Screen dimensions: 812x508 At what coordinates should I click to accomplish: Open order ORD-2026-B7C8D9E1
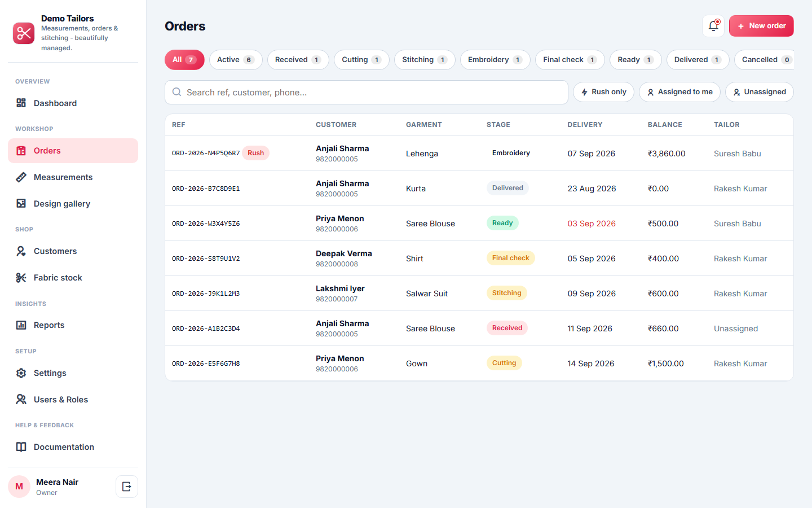pyautogui.click(x=206, y=189)
